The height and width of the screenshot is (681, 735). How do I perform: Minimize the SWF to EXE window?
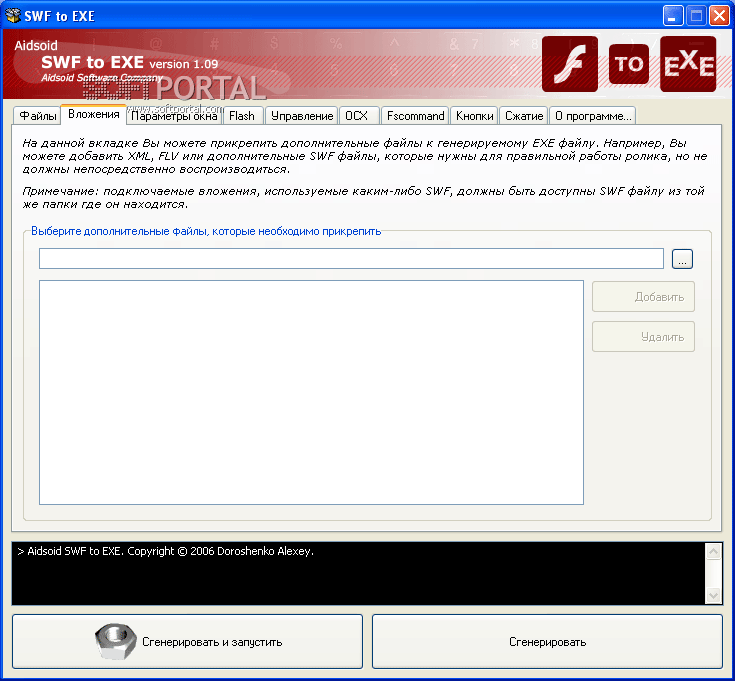[673, 16]
